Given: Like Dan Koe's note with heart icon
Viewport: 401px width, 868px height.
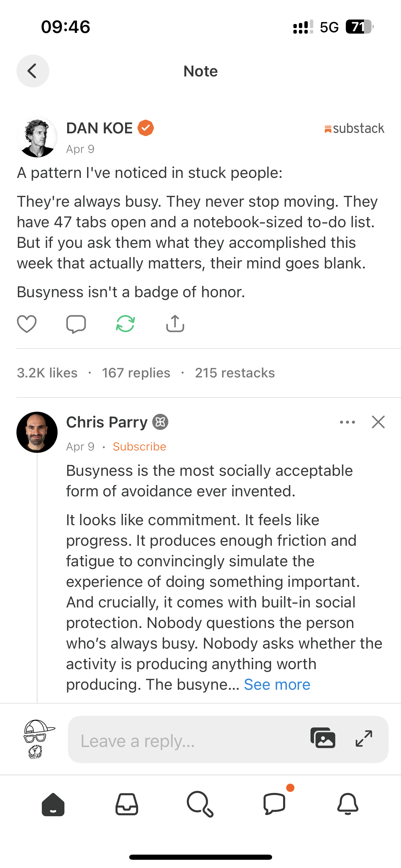Looking at the screenshot, I should (x=27, y=324).
